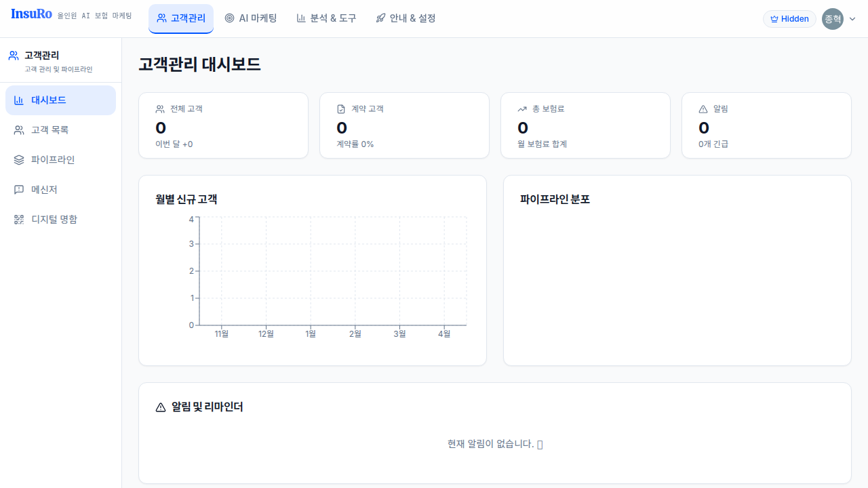Switch to the 분석 & 도구 tab
Screen dimensions: 868x488
click(x=326, y=18)
